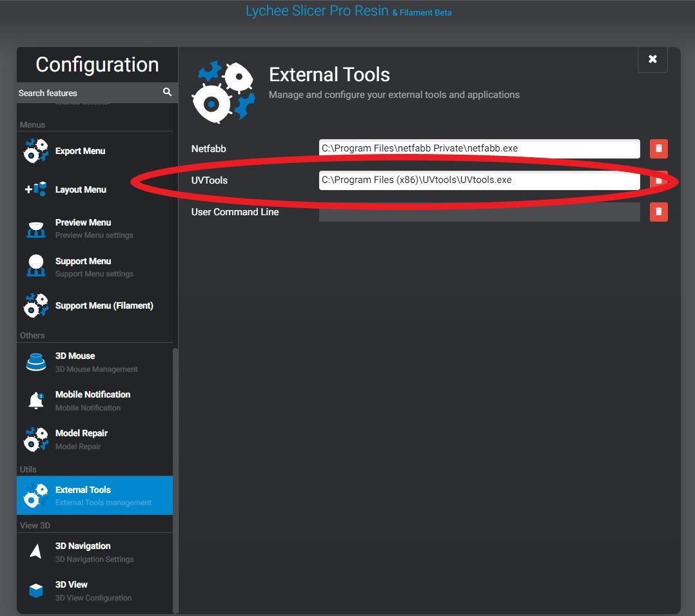Image resolution: width=695 pixels, height=616 pixels.
Task: Go to Support Menu settings
Action: point(95,267)
